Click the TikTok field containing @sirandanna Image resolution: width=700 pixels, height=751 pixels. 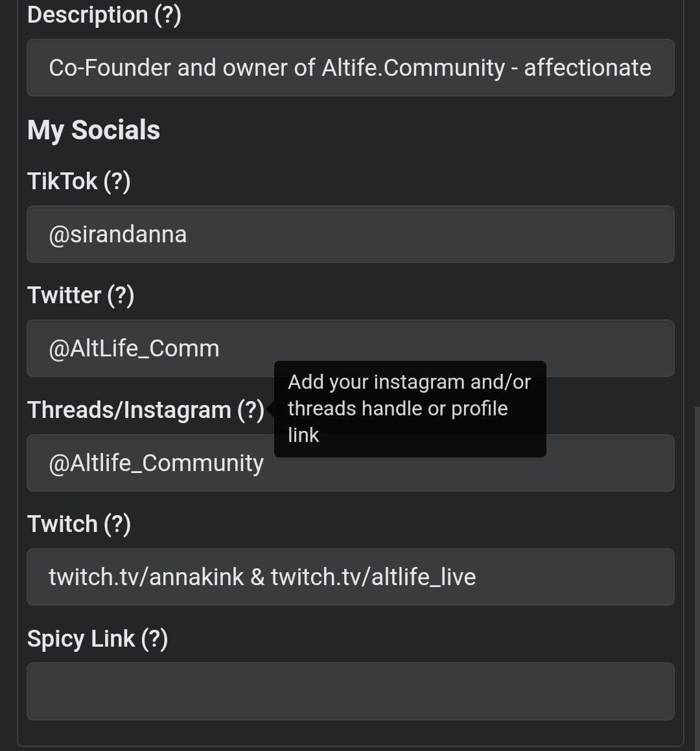coord(350,235)
